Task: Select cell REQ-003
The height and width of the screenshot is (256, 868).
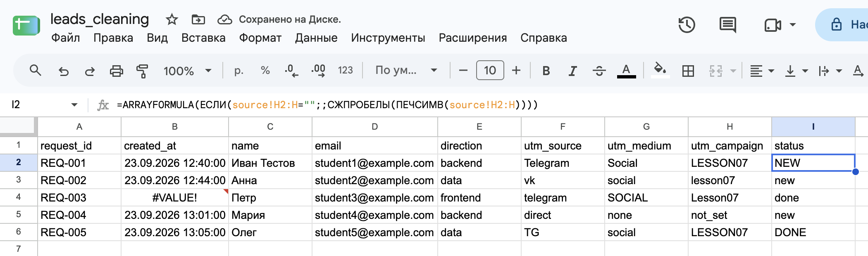Action: pyautogui.click(x=79, y=198)
